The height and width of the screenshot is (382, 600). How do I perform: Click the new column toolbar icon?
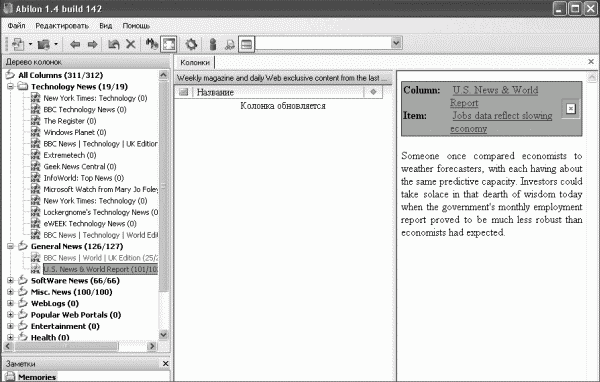(x=18, y=44)
